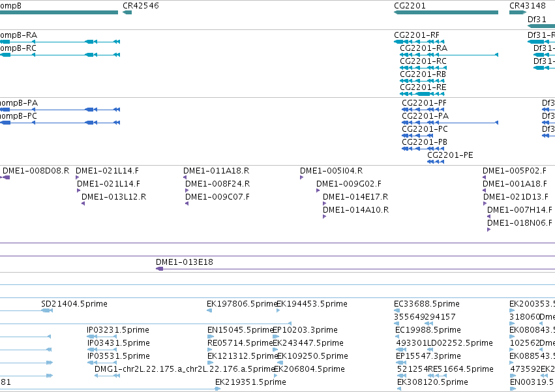Click protein CG2201-PC label
Screen dimensions: 555x392
pos(425,129)
